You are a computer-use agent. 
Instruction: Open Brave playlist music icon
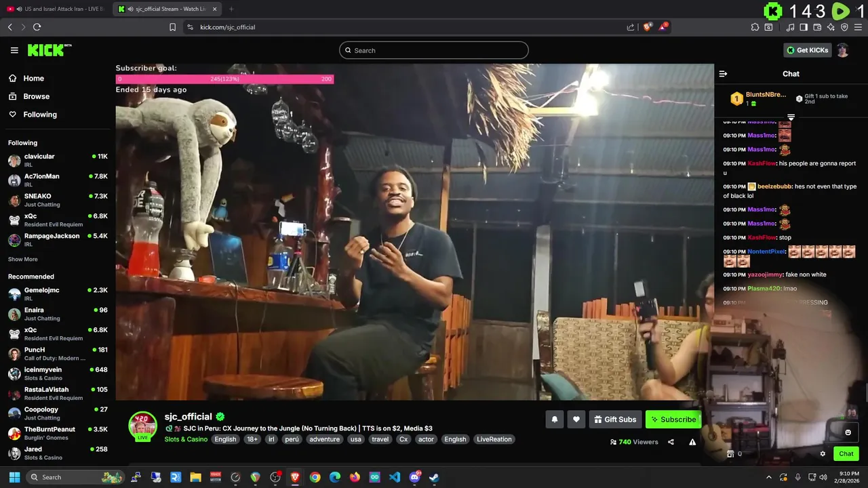coord(790,27)
